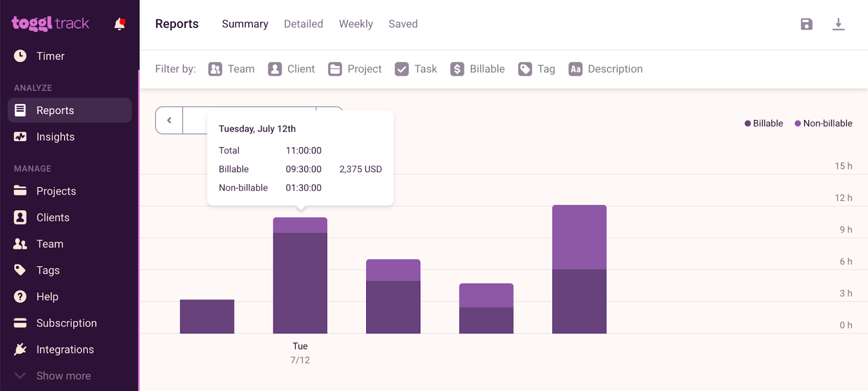
Task: Click the save report floppy disk icon
Action: click(x=806, y=24)
